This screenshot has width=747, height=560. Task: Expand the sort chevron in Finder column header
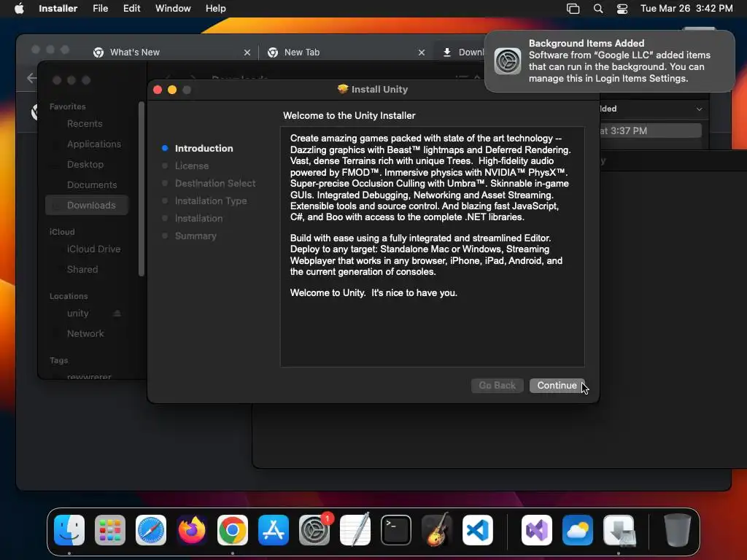pos(699,109)
